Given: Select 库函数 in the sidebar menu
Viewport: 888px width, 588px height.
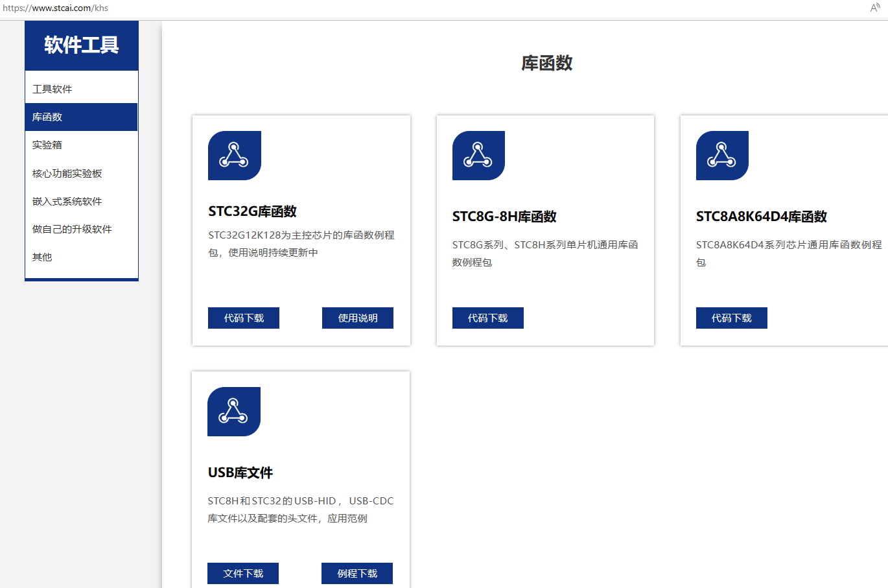Looking at the screenshot, I should pyautogui.click(x=82, y=117).
